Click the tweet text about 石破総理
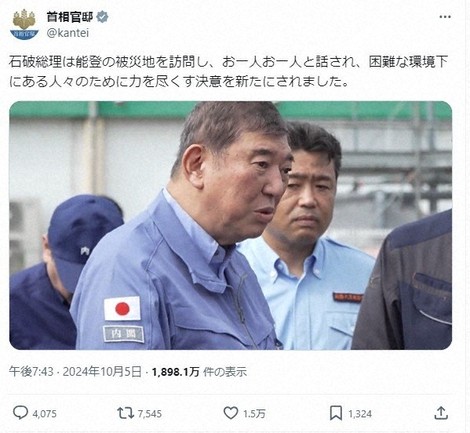470x433 pixels. click(x=228, y=72)
